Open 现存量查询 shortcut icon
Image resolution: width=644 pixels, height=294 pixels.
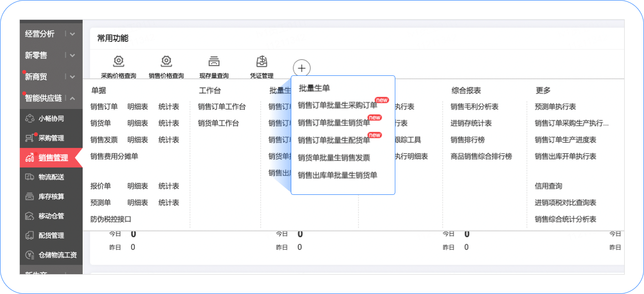214,61
